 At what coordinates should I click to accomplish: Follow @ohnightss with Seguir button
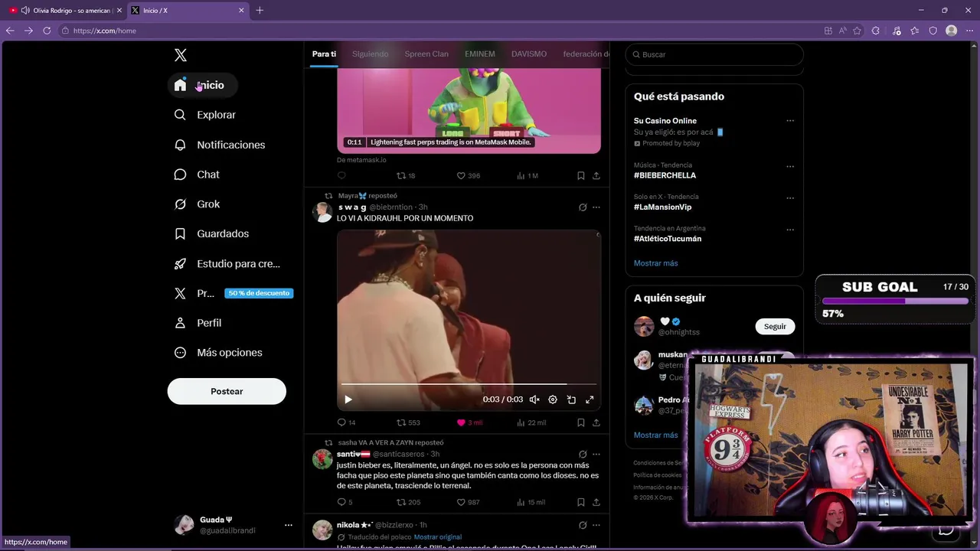tap(775, 327)
